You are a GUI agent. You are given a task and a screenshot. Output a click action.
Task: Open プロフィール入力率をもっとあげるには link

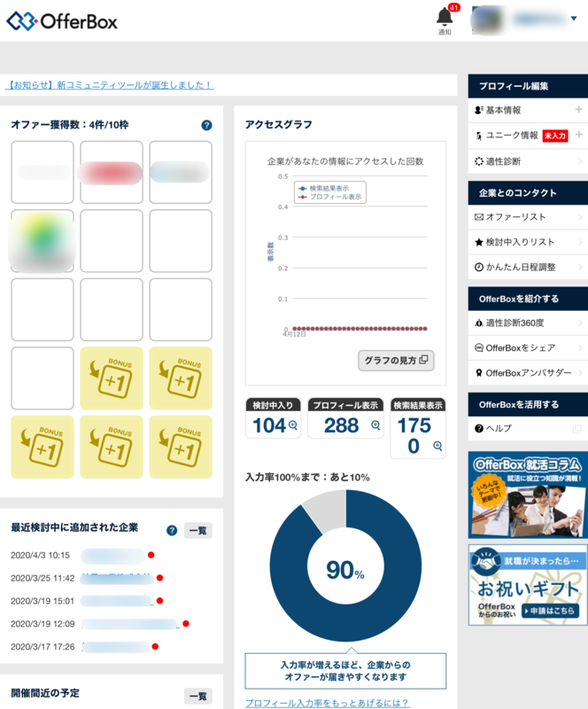328,703
